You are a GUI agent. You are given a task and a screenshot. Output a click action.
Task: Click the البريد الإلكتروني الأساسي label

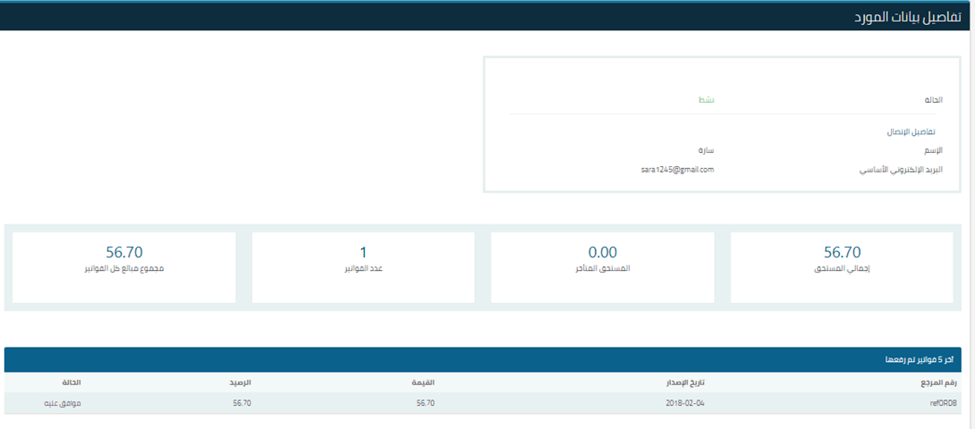(900, 170)
